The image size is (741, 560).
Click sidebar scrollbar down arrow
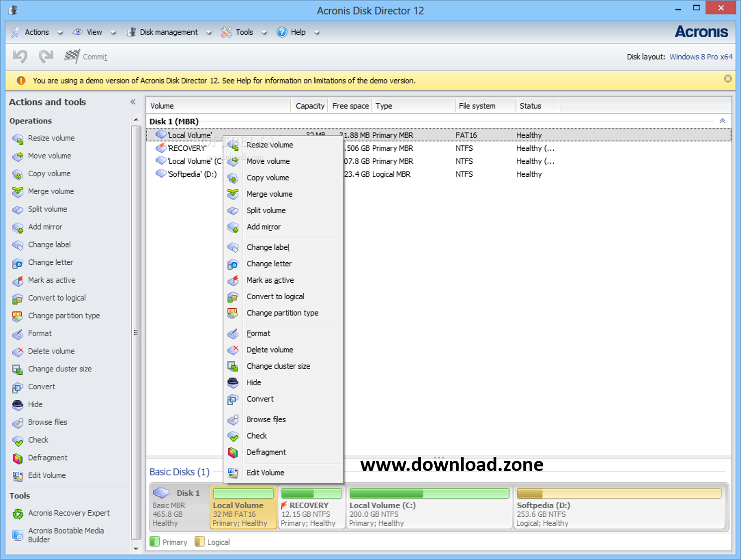pos(136,549)
